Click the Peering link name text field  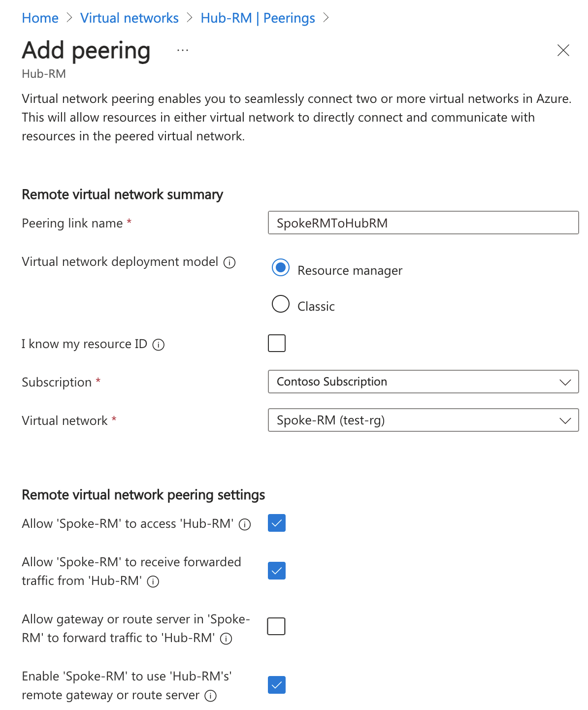coord(423,223)
